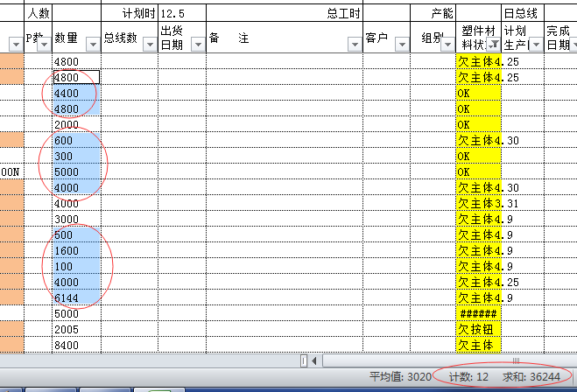577x392 pixels.
Task: Select the 客户 column header cell
Action: click(x=386, y=38)
